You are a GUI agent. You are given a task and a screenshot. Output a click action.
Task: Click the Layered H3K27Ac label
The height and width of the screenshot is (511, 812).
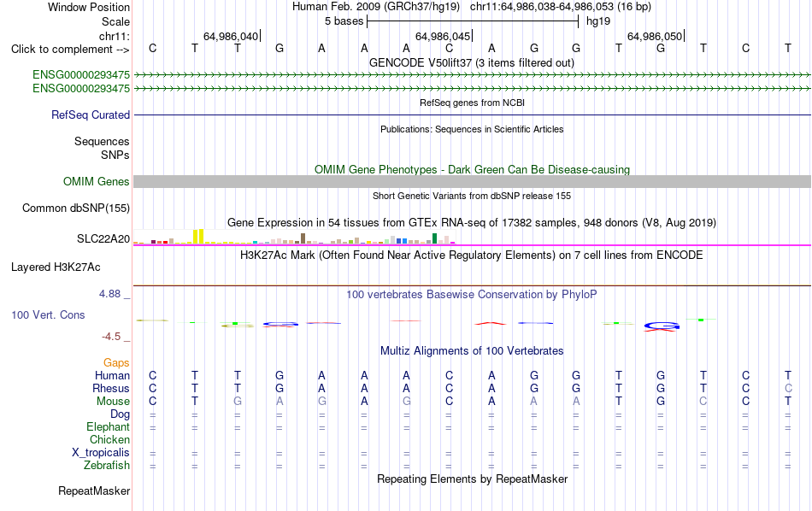point(56,267)
